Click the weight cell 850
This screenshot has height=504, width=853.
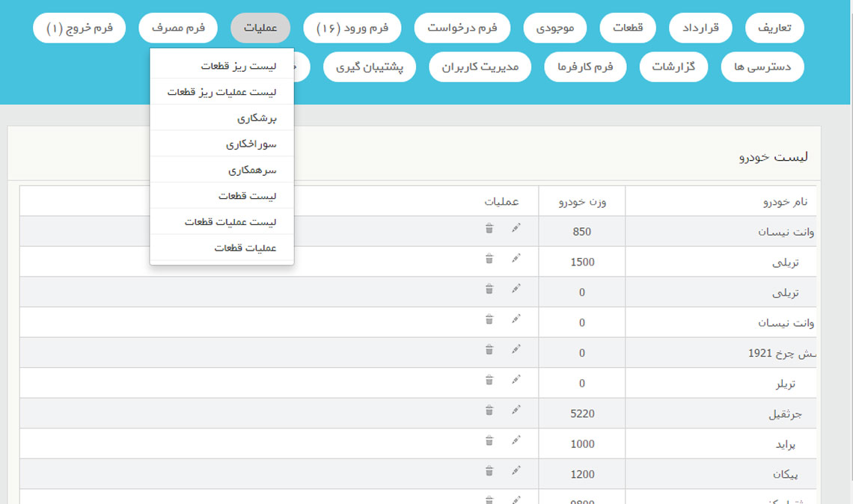[581, 232]
